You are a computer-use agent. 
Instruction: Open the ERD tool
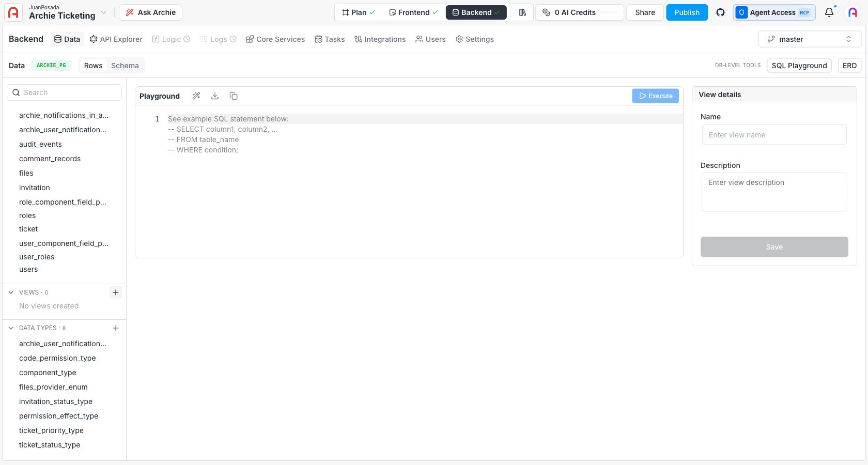point(849,66)
